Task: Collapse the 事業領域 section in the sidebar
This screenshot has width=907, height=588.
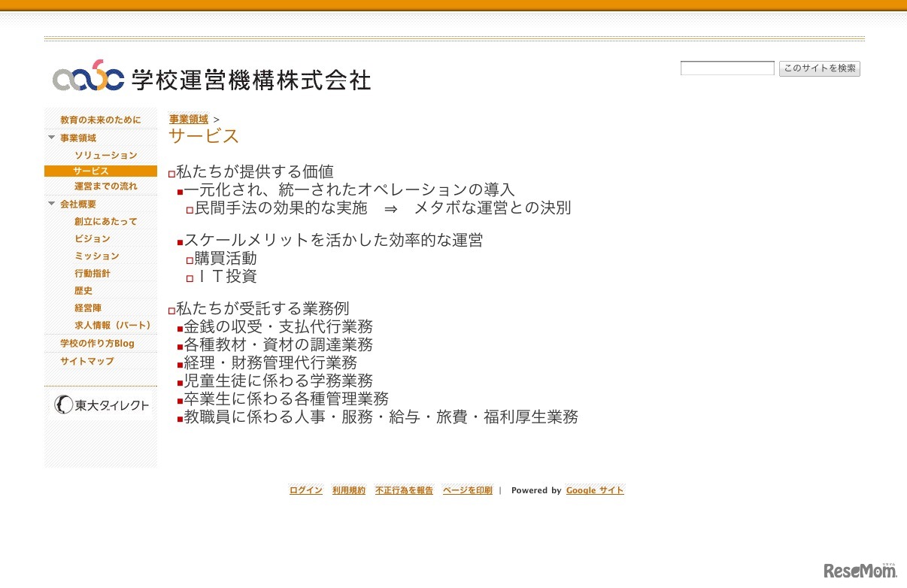Action: 52,138
